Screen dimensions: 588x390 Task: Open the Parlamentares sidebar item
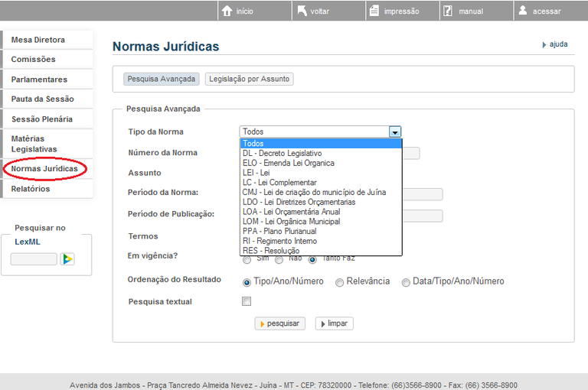coord(39,80)
